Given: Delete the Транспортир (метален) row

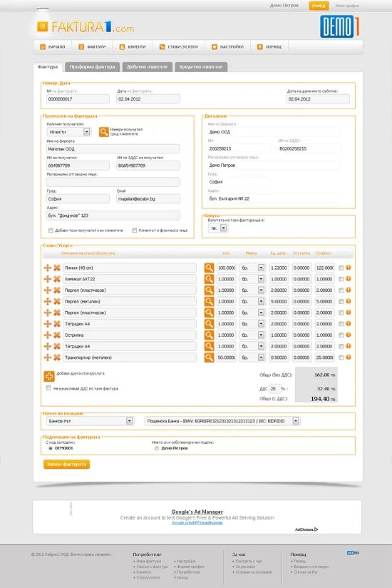Looking at the screenshot, I should click(57, 358).
